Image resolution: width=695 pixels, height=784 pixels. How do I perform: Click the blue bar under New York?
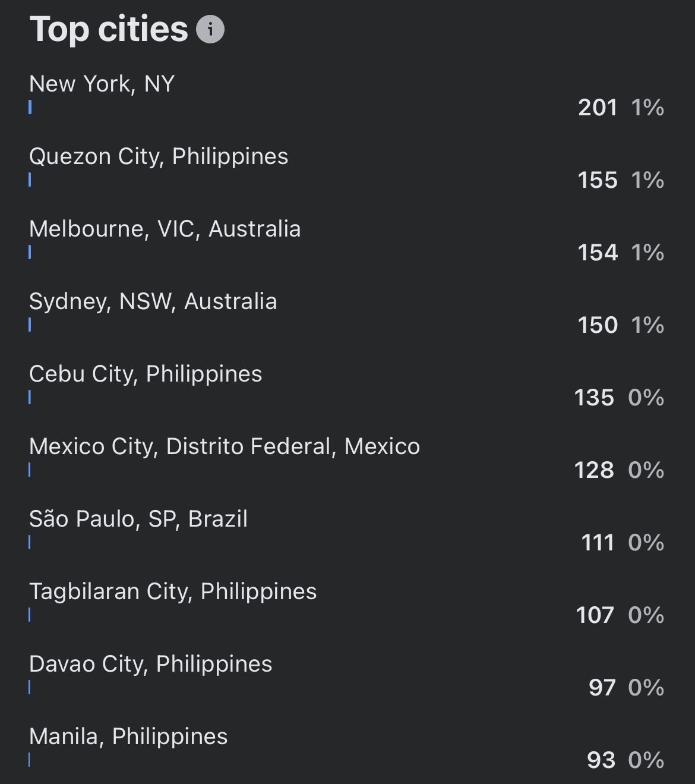click(30, 107)
